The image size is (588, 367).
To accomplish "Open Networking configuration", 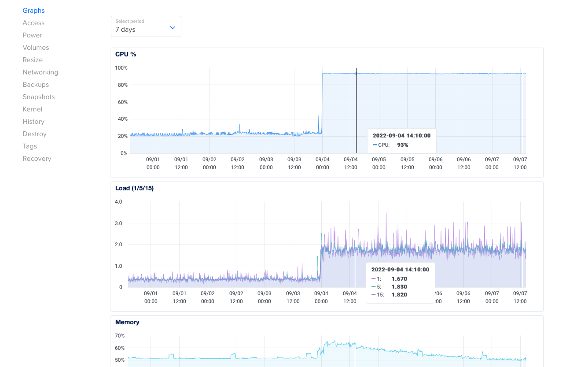I will coord(40,72).
